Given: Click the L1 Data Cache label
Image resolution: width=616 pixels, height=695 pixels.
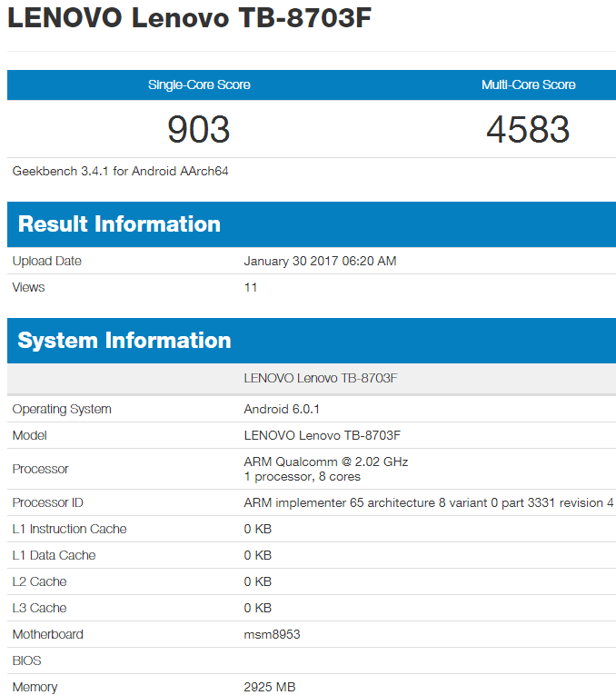Looking at the screenshot, I should [55, 555].
